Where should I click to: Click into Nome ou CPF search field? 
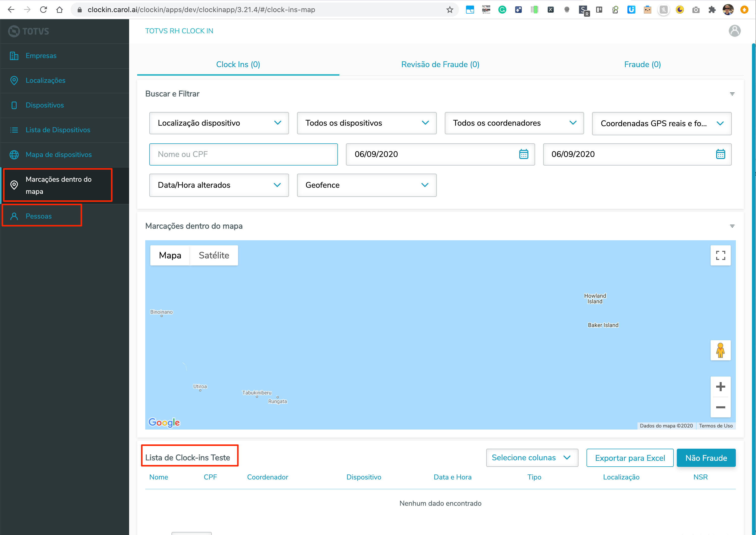coord(243,154)
